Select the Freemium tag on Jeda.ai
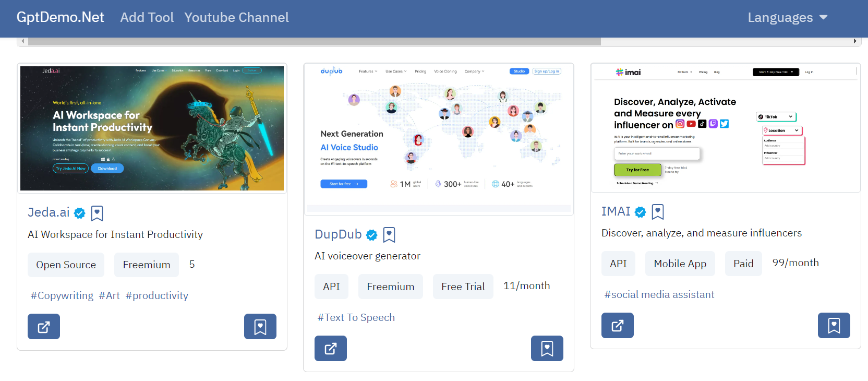This screenshot has width=868, height=381. point(147,265)
